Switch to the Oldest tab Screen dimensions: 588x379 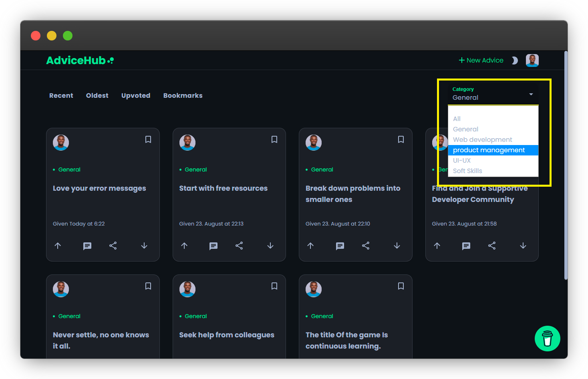tap(97, 95)
